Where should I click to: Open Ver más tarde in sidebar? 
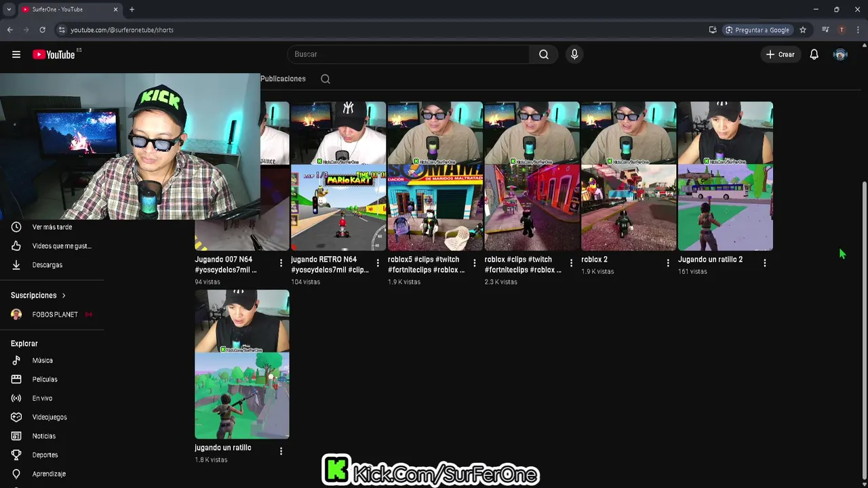pos(52,227)
